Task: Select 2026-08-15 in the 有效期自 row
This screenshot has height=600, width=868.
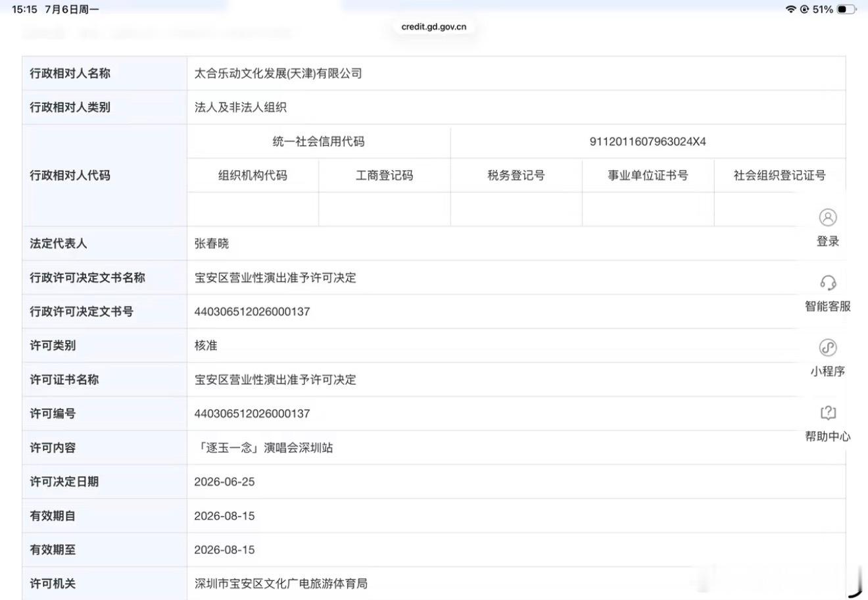Action: pos(224,516)
